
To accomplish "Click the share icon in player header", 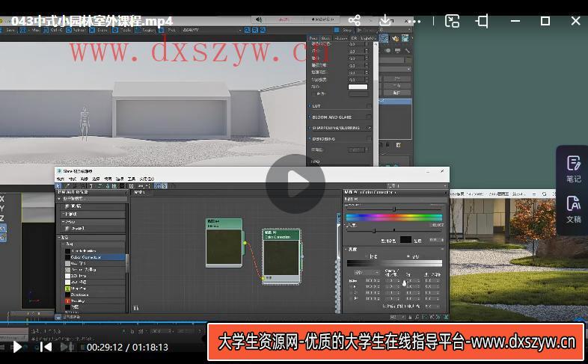I will 355,20.
